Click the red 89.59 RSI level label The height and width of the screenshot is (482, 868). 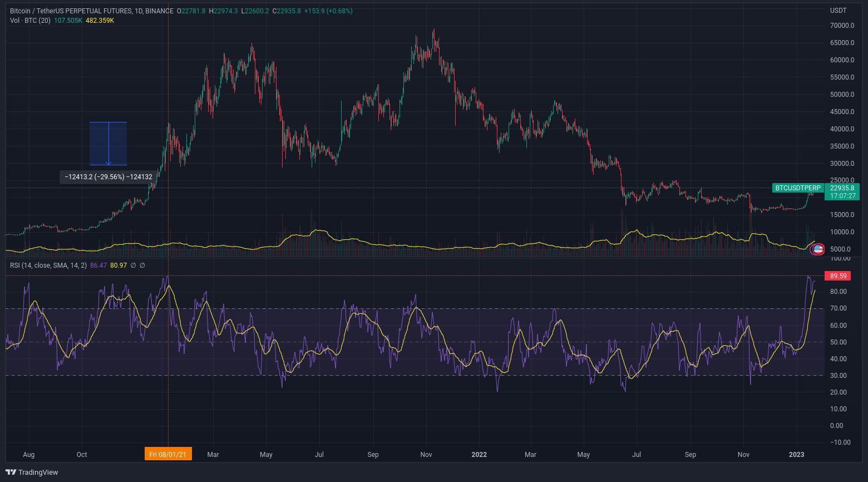coord(838,276)
